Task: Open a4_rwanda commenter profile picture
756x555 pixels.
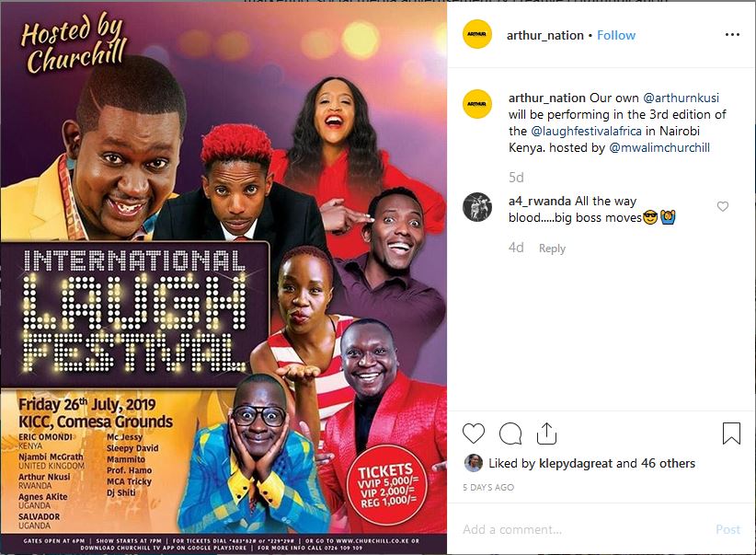Action: pos(476,206)
